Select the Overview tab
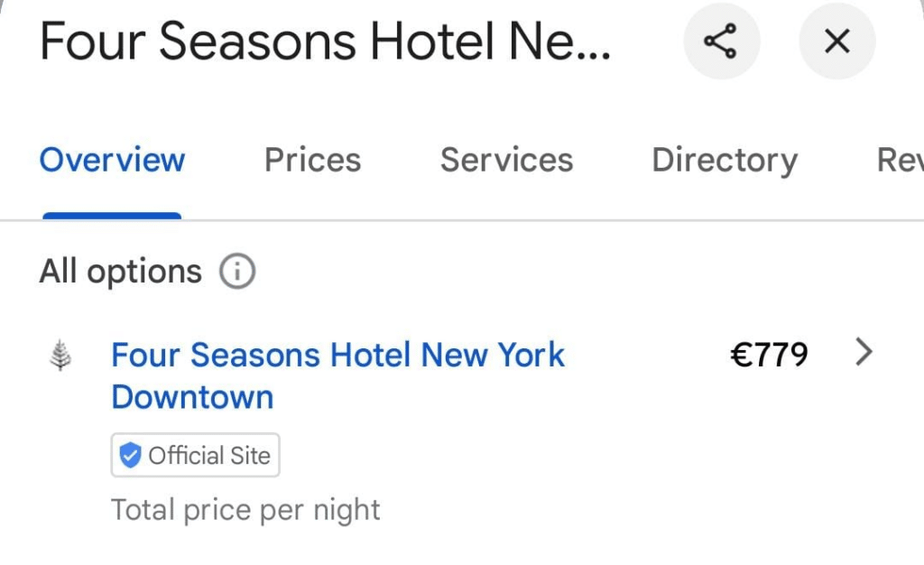Screen dimensions: 924x565 click(x=112, y=160)
